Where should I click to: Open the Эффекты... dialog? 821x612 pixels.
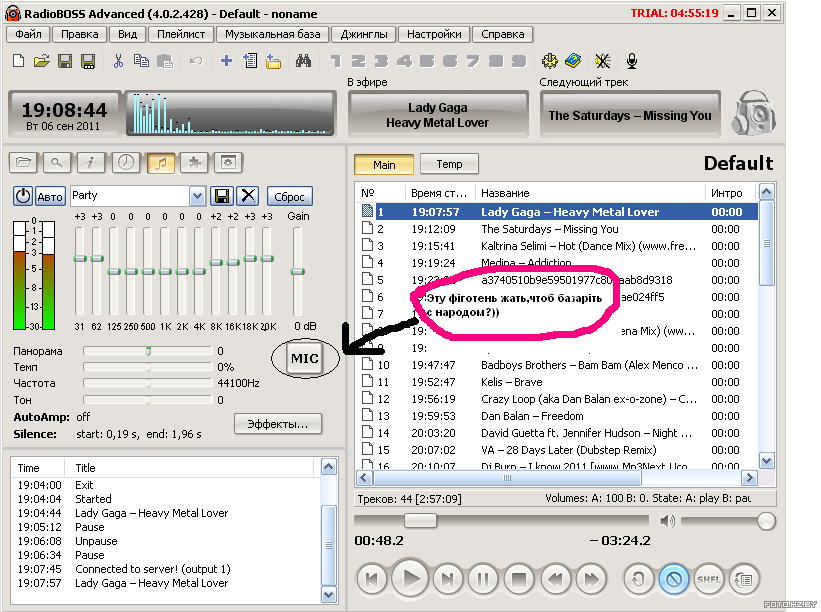coord(278,424)
